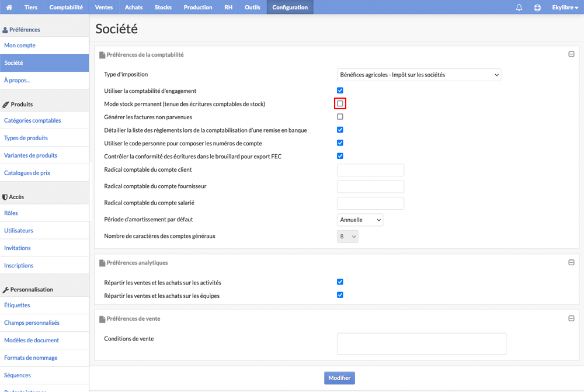
Task: Open Mon compte in sidebar
Action: (44, 46)
